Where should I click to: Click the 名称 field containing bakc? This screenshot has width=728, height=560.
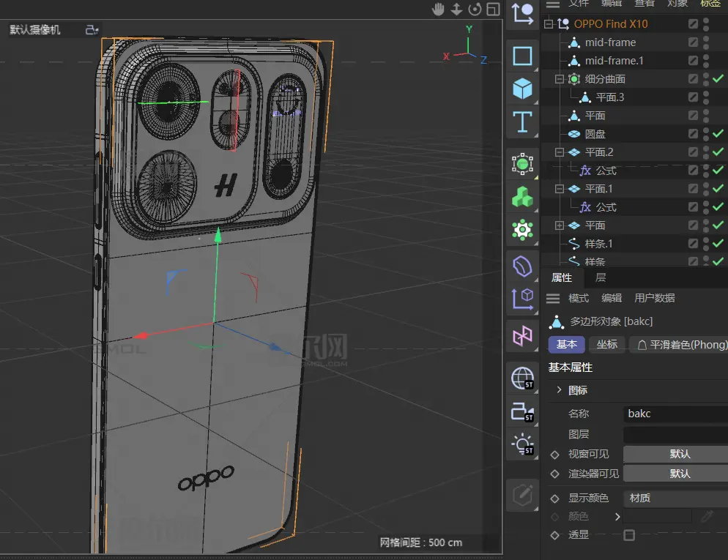tap(675, 414)
